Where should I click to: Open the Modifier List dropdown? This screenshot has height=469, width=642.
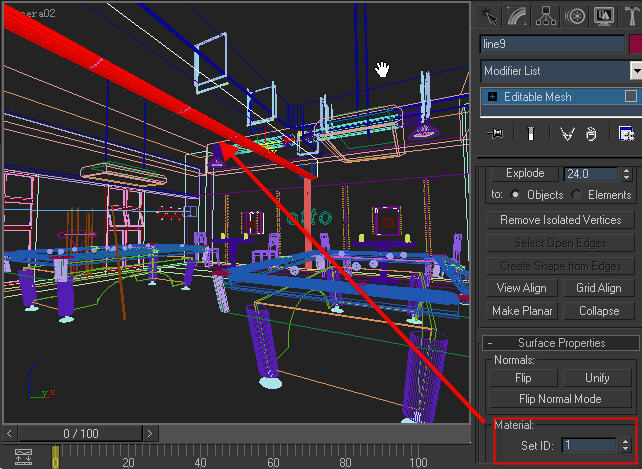point(635,71)
